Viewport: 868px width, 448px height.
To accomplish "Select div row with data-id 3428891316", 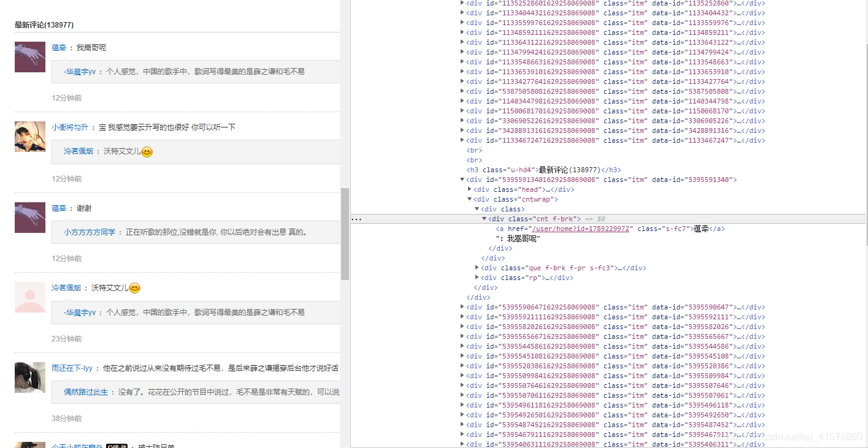I will [615, 131].
